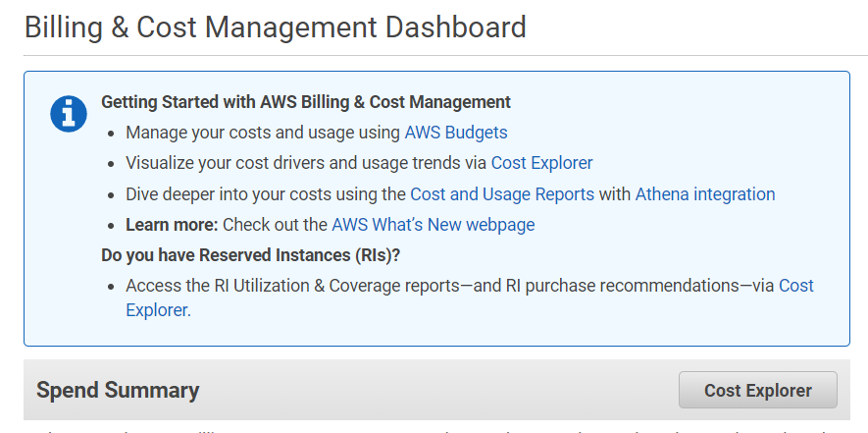Open Cost Explorer link in usage trends bullet
868x433 pixels.
541,163
